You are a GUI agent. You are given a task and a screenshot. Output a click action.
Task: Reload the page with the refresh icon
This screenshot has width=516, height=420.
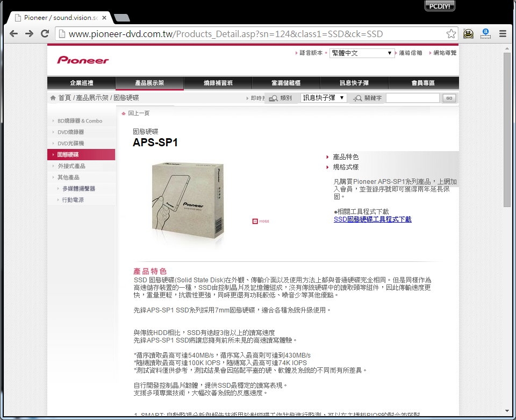pos(45,33)
